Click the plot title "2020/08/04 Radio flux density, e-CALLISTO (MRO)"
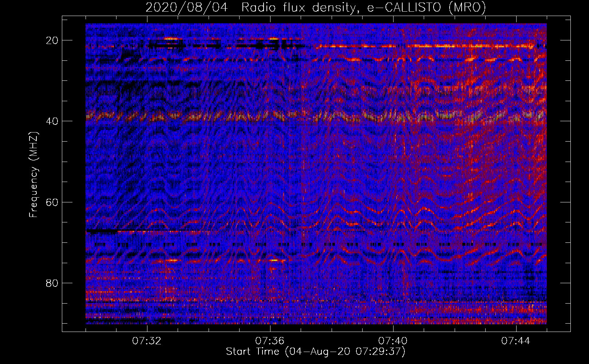589x364 pixels. tap(316, 8)
